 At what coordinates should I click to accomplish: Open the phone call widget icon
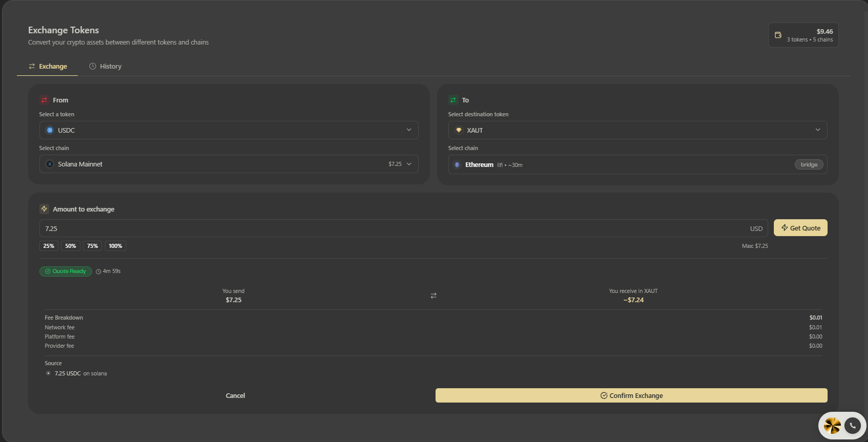click(853, 426)
